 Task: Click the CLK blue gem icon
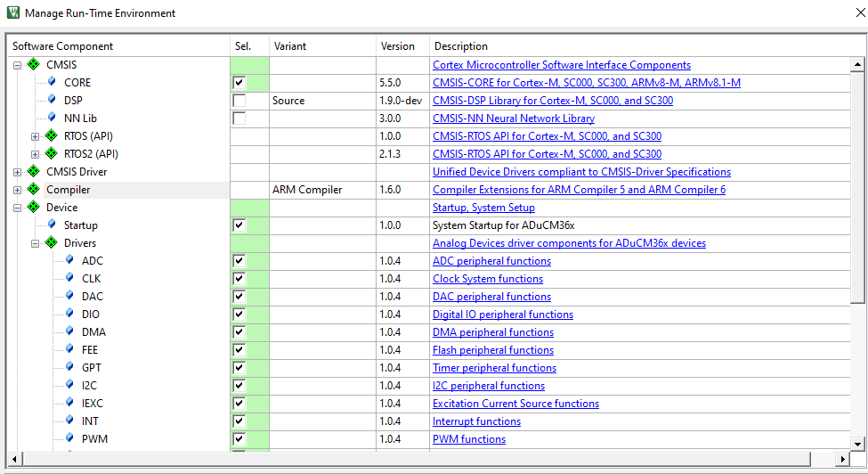pyautogui.click(x=69, y=277)
